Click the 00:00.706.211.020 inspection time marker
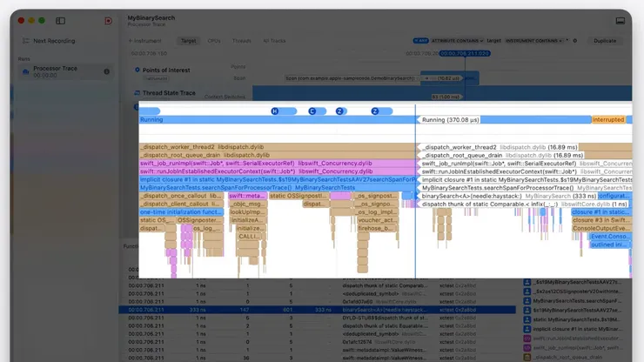 click(x=465, y=53)
